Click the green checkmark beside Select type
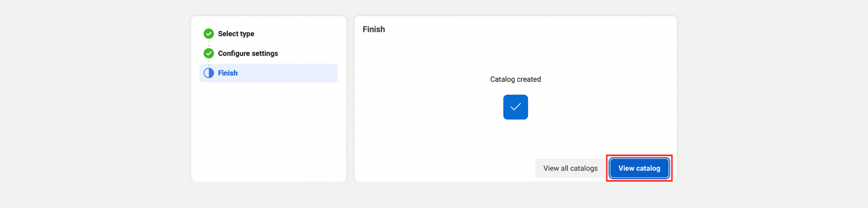 pyautogui.click(x=209, y=34)
